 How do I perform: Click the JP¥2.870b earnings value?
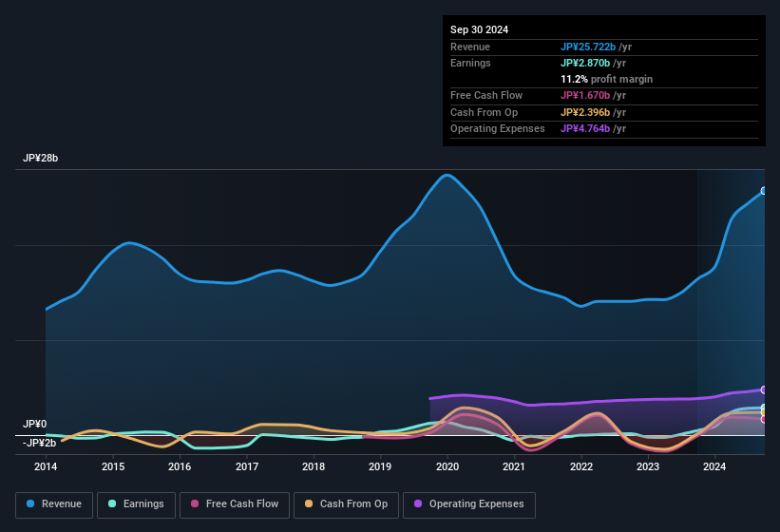(585, 63)
